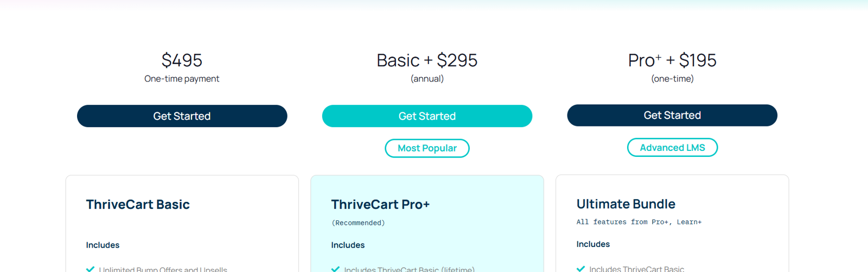Click the checkmark in the ThriveCart Pro+ card
Image resolution: width=868 pixels, height=272 pixels.
point(335,269)
